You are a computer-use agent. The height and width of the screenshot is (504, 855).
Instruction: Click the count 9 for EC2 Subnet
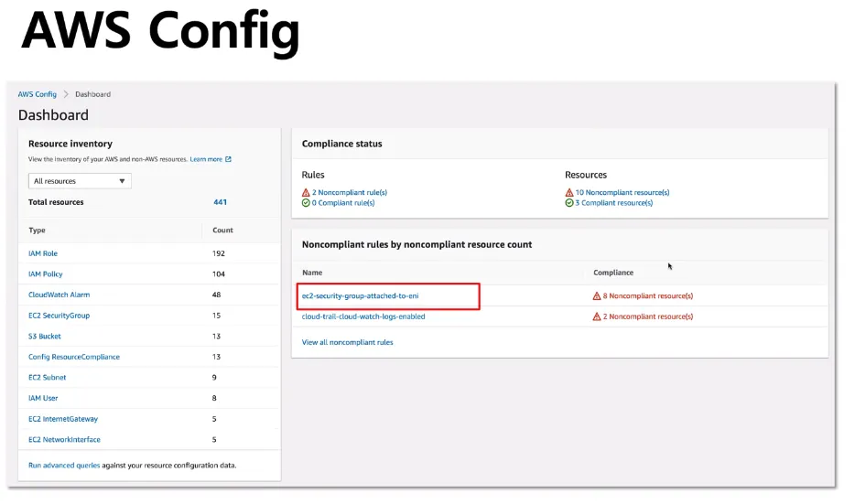click(214, 378)
